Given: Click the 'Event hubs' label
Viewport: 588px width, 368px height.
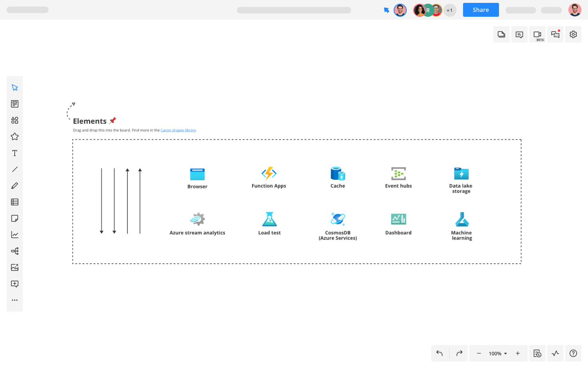Looking at the screenshot, I should [x=399, y=186].
